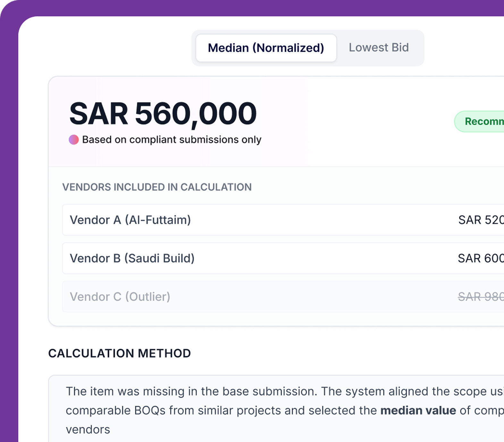Click the green Recommended badge
This screenshot has width=504, height=442.
point(481,121)
